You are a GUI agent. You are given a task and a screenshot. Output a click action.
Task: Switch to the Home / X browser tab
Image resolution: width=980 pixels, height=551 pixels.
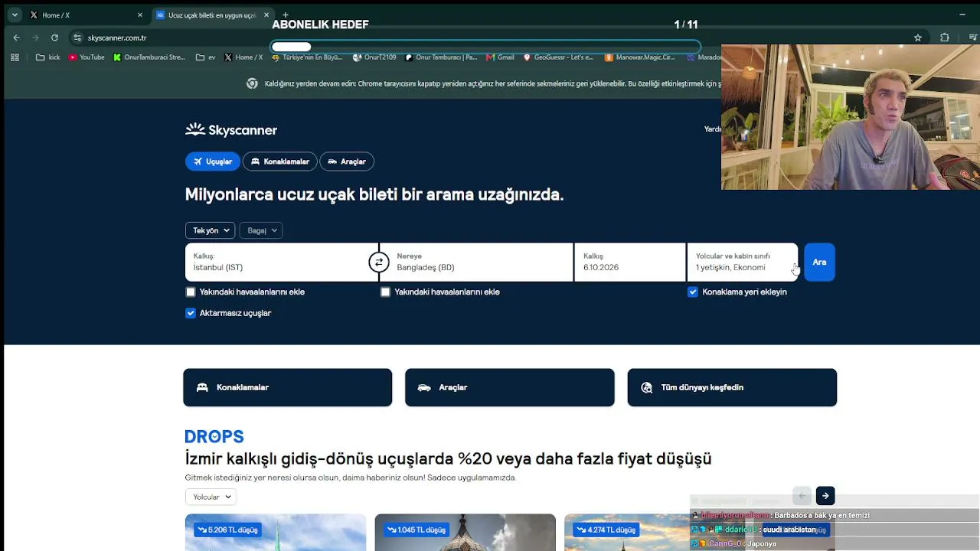84,15
